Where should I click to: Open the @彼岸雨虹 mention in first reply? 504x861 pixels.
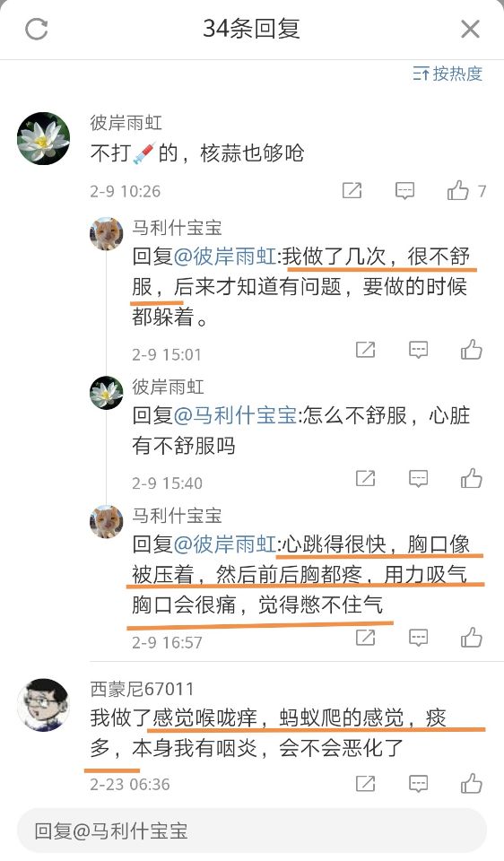(225, 257)
